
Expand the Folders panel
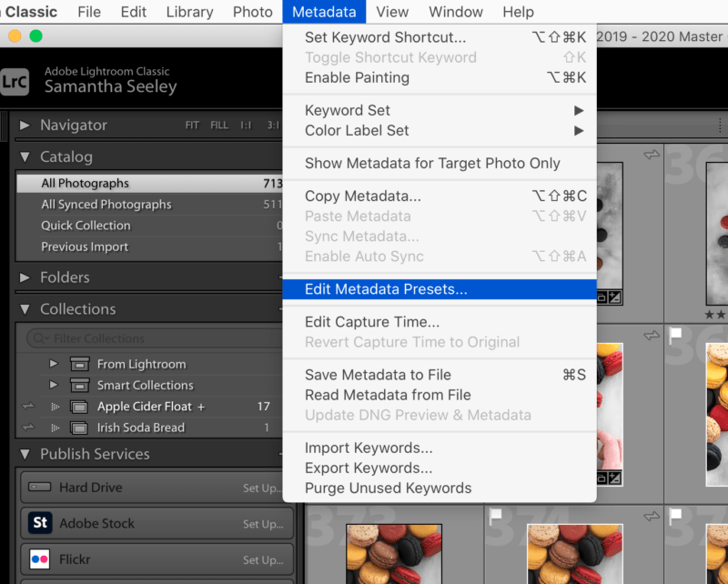[25, 277]
